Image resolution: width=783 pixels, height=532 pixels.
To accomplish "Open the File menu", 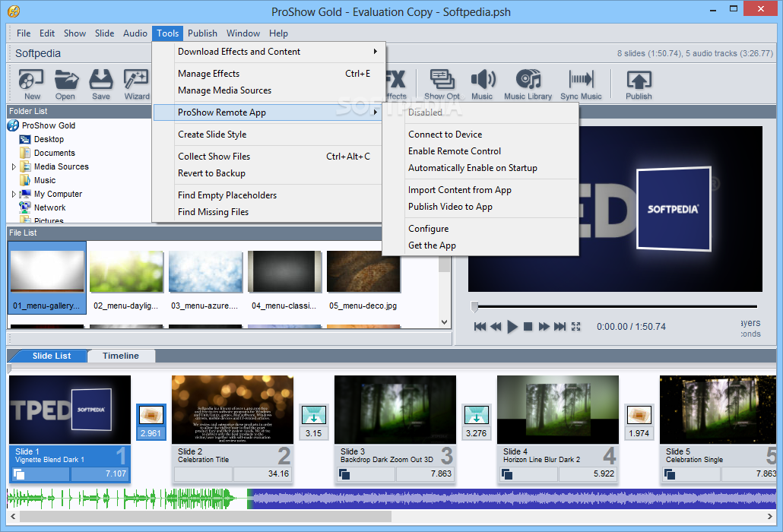I will click(x=24, y=33).
